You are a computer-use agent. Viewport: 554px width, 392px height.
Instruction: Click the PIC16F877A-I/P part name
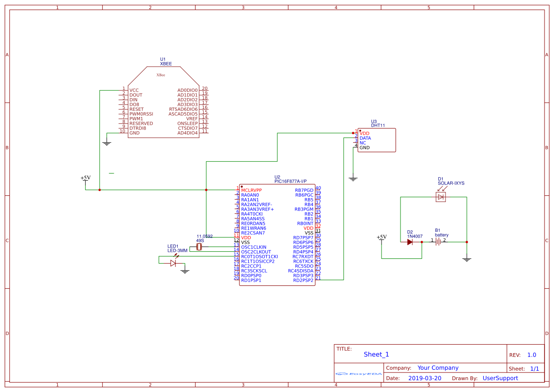coord(291,182)
